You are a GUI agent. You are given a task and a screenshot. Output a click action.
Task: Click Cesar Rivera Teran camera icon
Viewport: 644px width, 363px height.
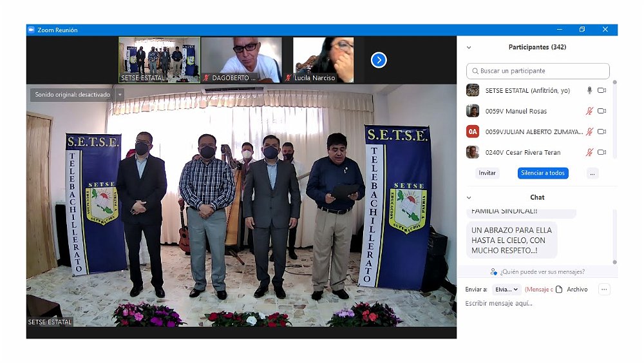(602, 153)
